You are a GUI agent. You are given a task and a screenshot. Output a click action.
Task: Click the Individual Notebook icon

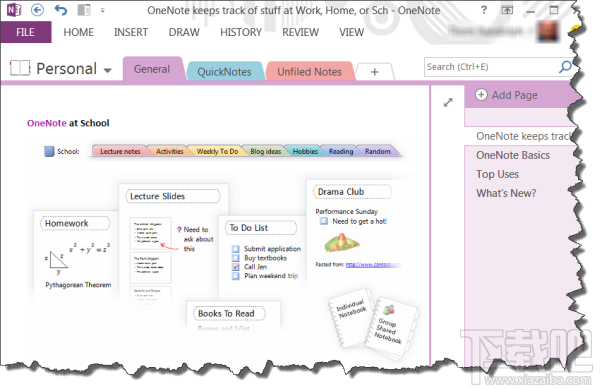coord(349,318)
